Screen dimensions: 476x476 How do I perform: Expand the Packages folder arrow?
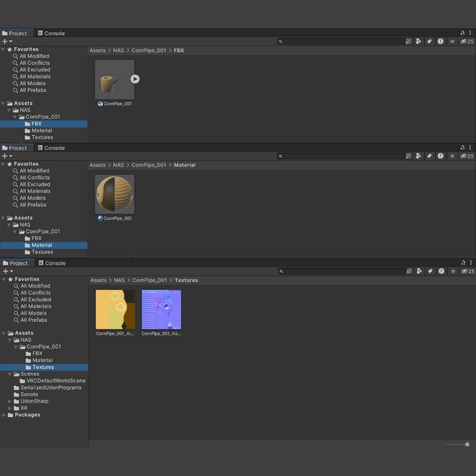point(4,415)
